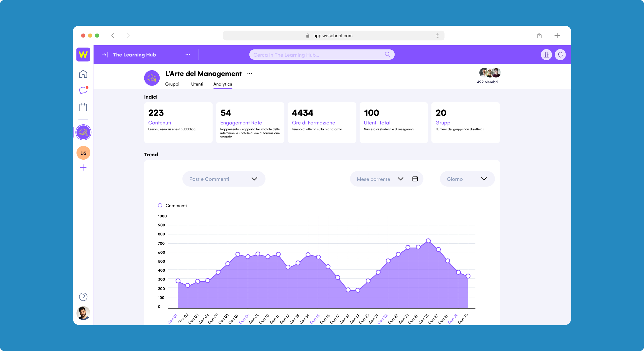This screenshot has width=644, height=351.
Task: Click the Trend section heading
Action: click(x=151, y=155)
